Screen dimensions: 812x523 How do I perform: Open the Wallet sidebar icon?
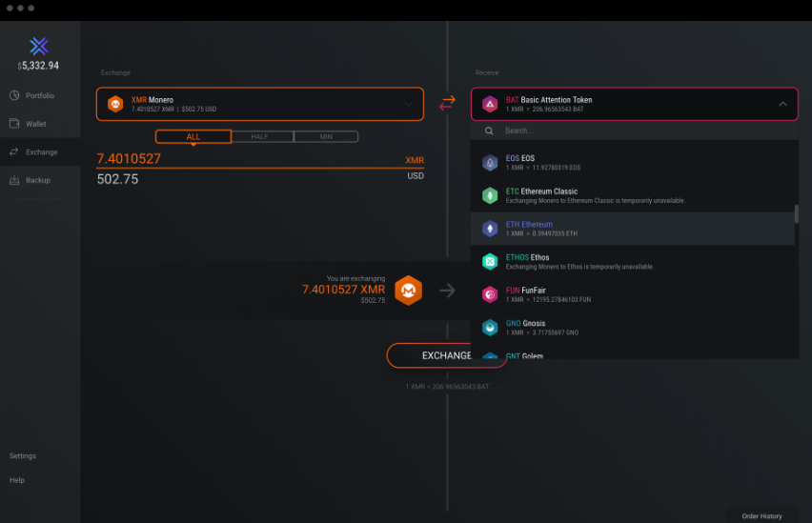pos(14,123)
